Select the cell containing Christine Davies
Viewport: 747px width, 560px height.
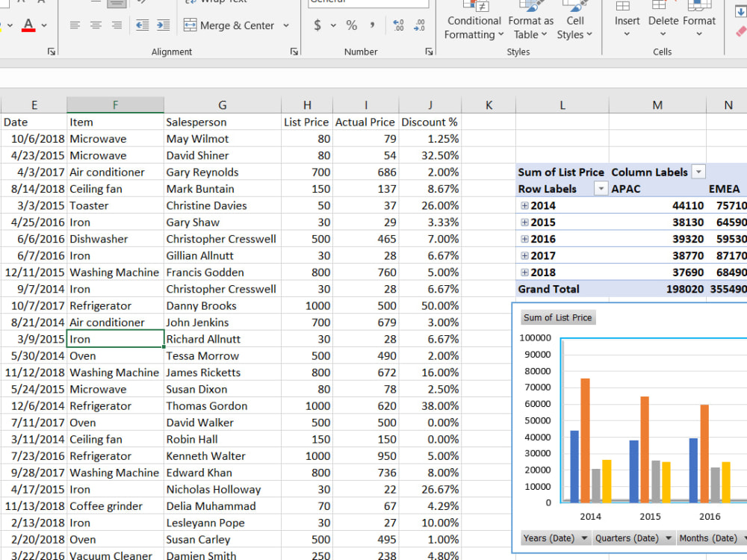[x=223, y=206]
